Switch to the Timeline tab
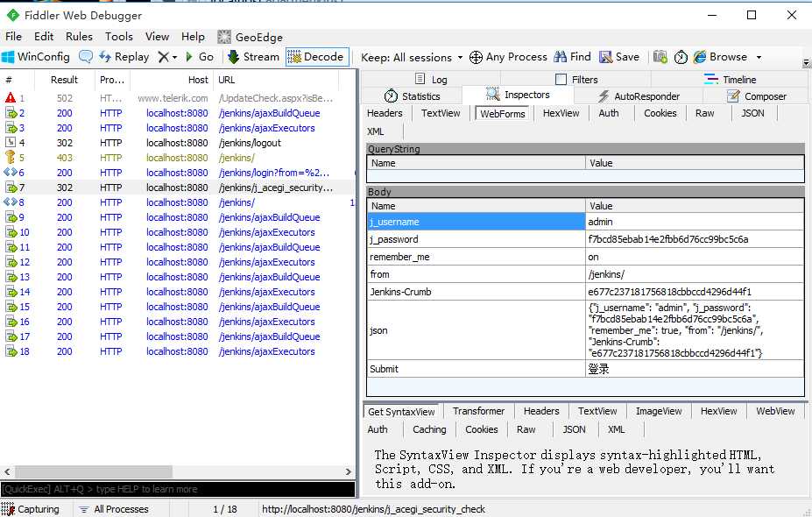This screenshot has width=812, height=517. pos(730,79)
